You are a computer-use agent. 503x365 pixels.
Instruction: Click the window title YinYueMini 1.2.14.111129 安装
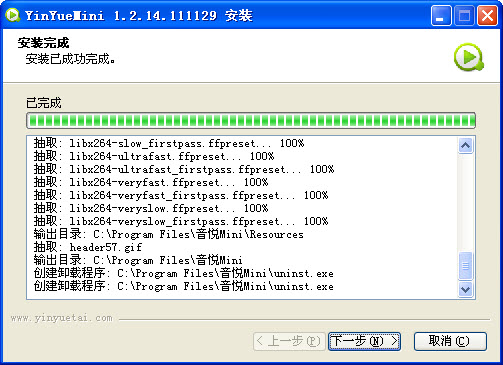(x=139, y=16)
